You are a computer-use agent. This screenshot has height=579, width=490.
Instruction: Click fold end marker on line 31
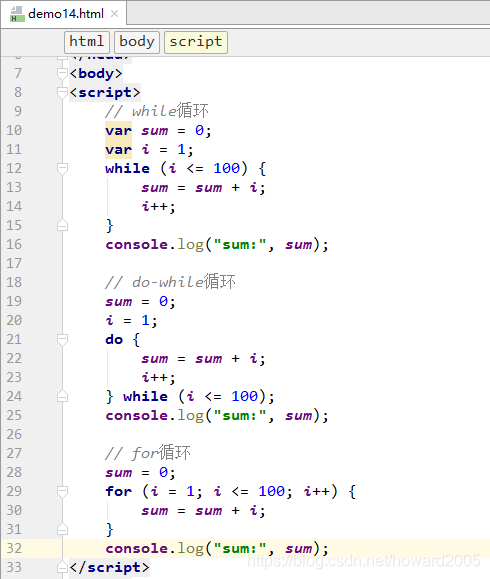click(x=62, y=530)
